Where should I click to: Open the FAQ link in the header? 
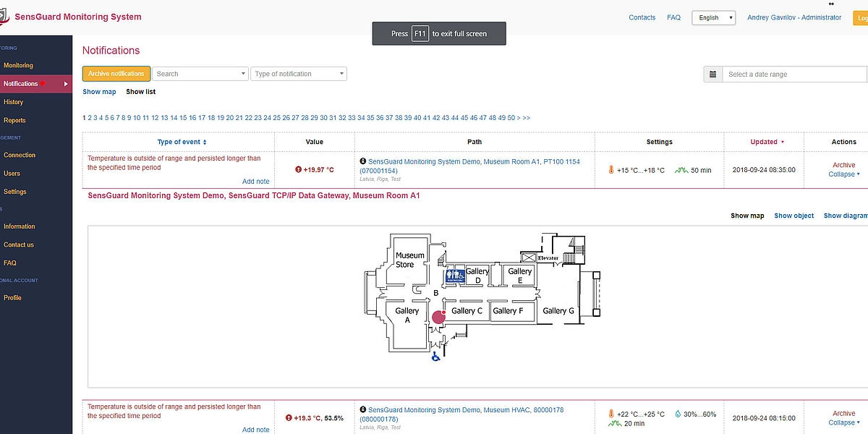point(673,17)
